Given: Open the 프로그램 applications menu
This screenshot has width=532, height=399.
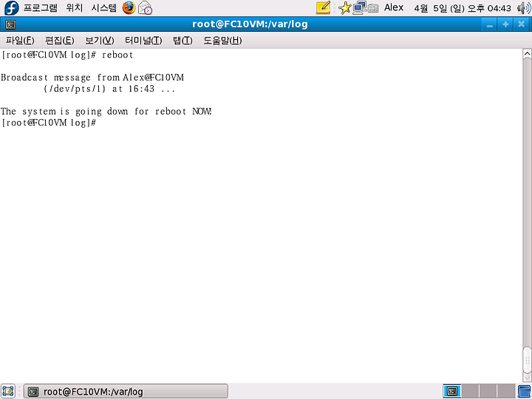Looking at the screenshot, I should [x=41, y=8].
